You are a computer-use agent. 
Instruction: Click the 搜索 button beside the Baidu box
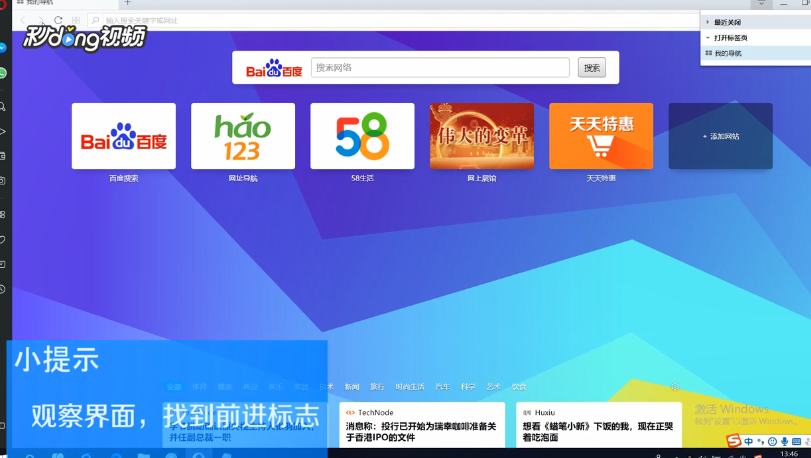pos(592,68)
